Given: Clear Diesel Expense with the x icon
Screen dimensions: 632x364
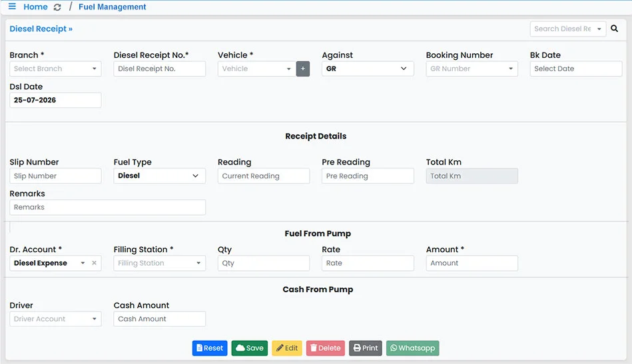Looking at the screenshot, I should pyautogui.click(x=94, y=263).
